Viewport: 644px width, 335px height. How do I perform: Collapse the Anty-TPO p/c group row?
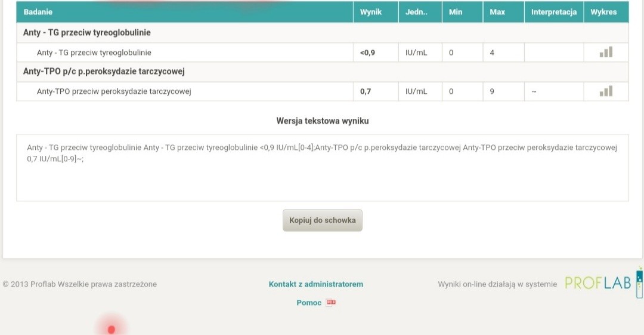pos(104,72)
